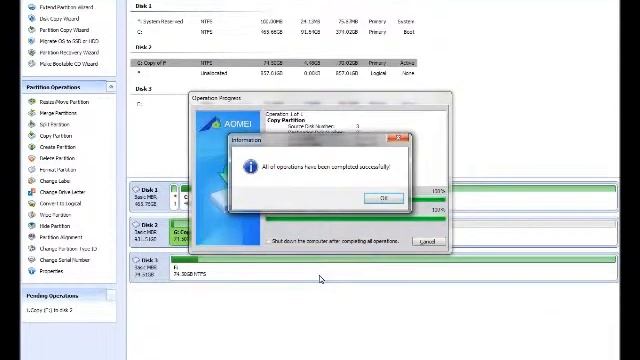The width and height of the screenshot is (640, 360).
Task: Select the Unallocated row in Disk 2
Action: tap(273, 73)
